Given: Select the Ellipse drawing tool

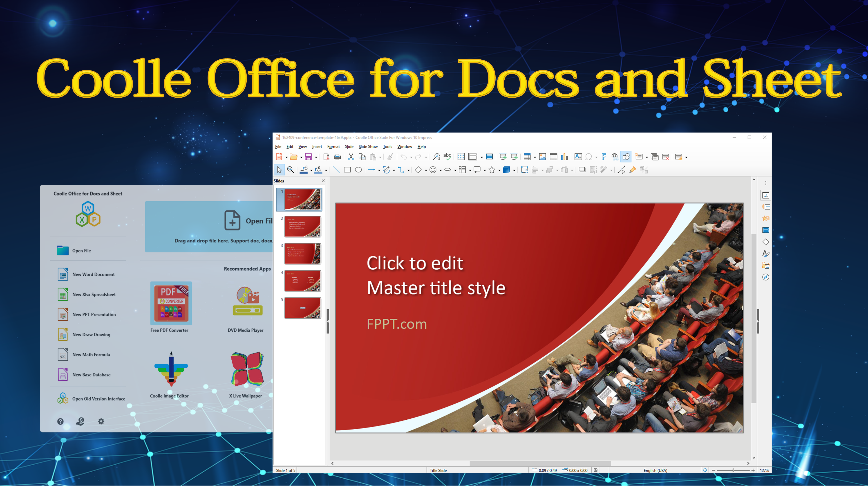Looking at the screenshot, I should 358,170.
